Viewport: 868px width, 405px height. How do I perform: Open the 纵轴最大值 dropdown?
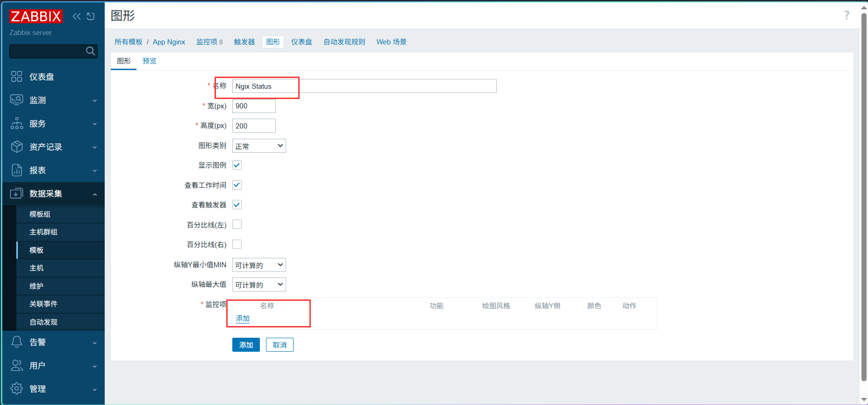259,284
